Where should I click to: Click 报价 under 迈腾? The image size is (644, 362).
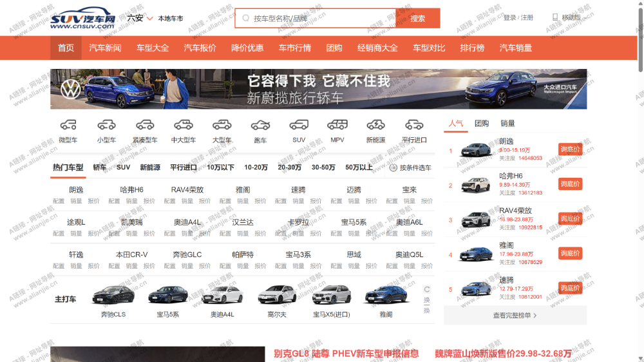[x=372, y=201]
